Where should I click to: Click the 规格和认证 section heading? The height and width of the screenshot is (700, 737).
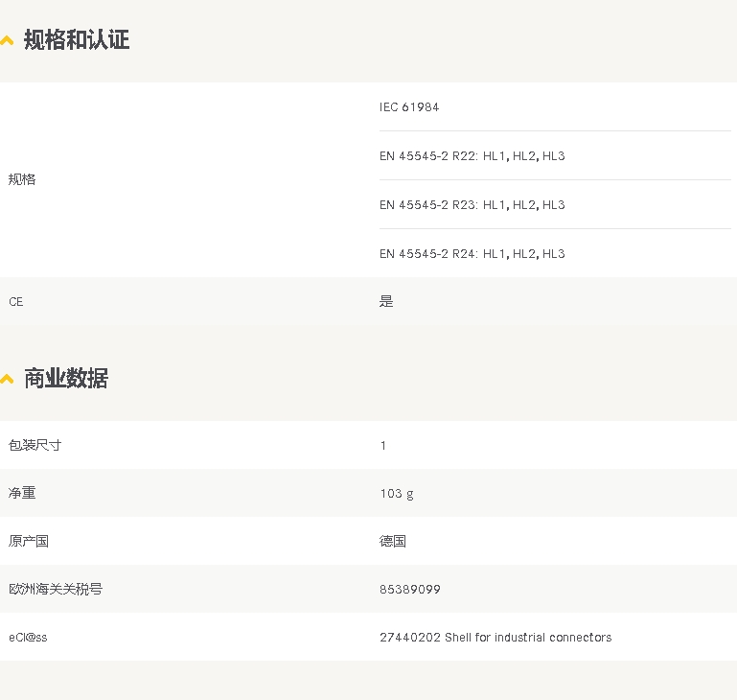[x=77, y=39]
